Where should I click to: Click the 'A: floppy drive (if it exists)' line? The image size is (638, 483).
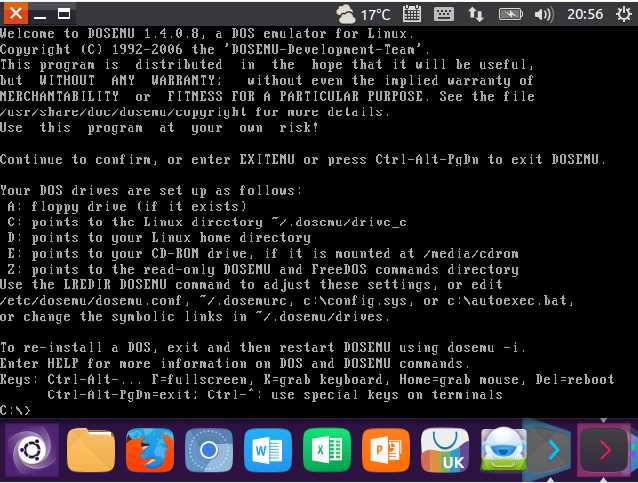point(127,206)
